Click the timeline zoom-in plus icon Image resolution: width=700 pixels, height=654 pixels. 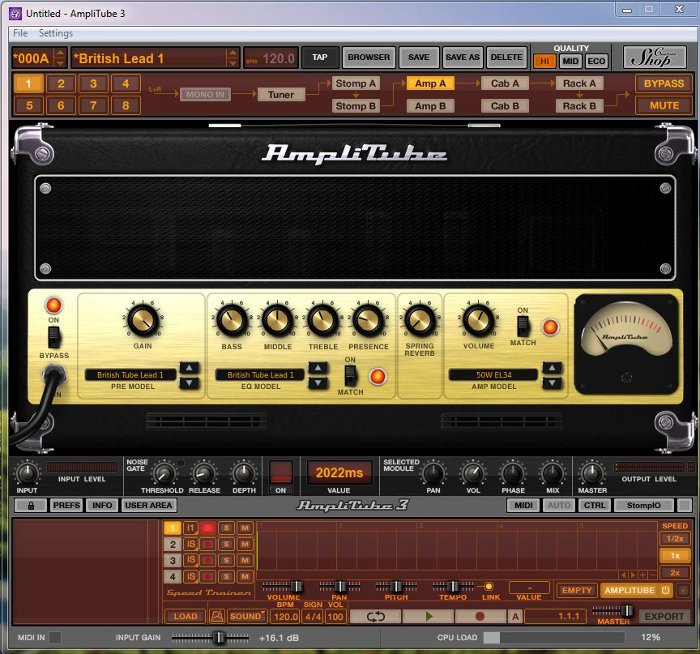pyautogui.click(x=643, y=575)
